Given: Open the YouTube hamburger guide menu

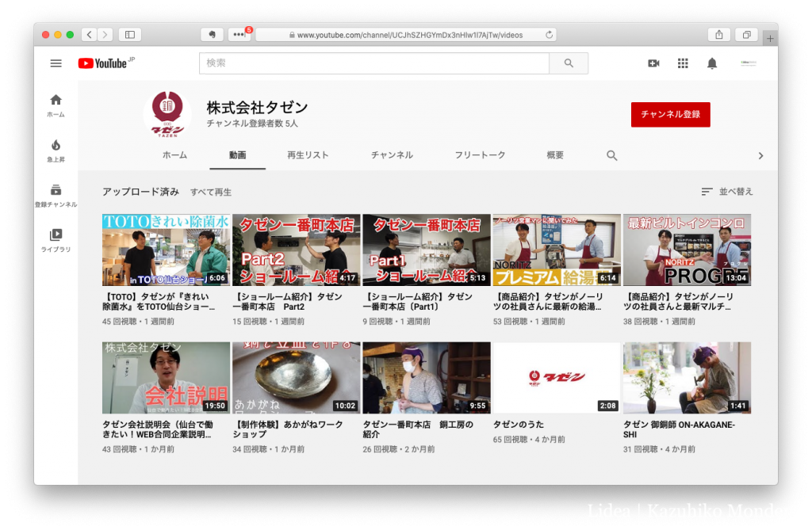Looking at the screenshot, I should (56, 63).
